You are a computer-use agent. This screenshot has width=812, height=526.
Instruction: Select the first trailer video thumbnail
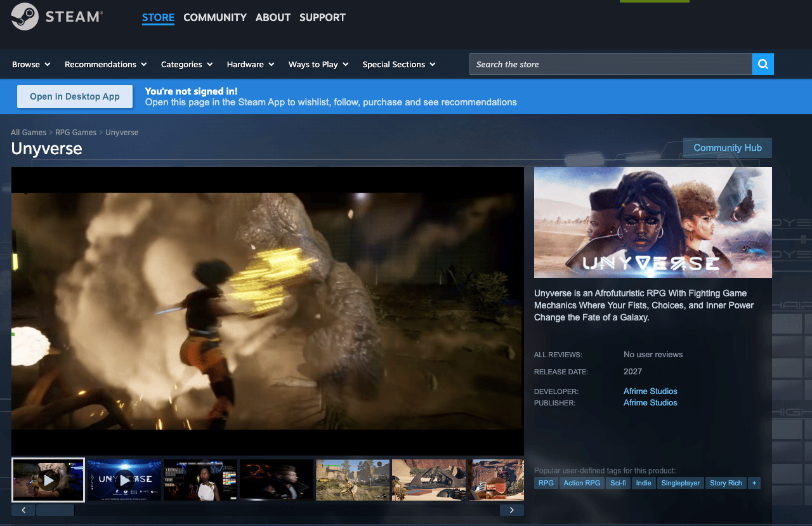coord(48,480)
